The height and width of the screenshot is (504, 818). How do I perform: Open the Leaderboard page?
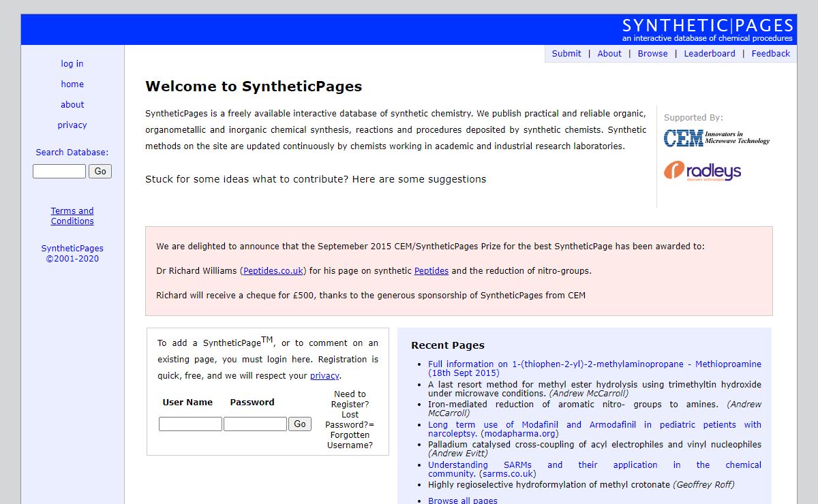pyautogui.click(x=710, y=53)
